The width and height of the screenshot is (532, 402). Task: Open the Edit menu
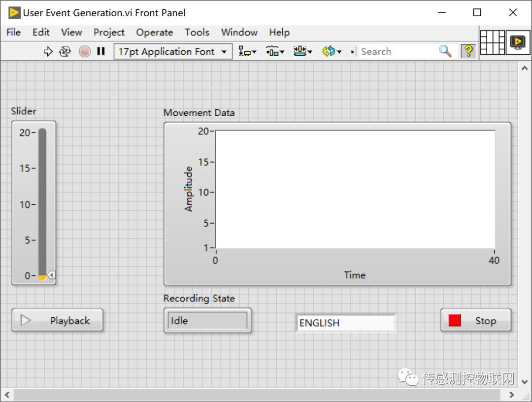(x=41, y=32)
